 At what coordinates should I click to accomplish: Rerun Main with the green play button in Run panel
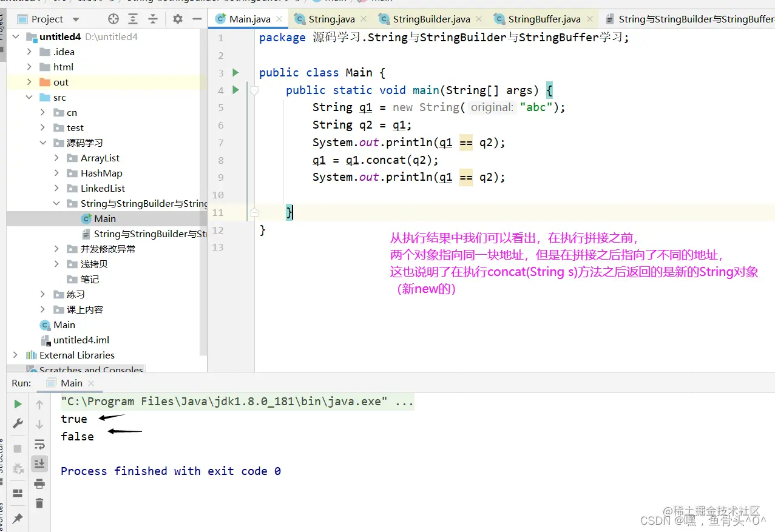[18, 404]
